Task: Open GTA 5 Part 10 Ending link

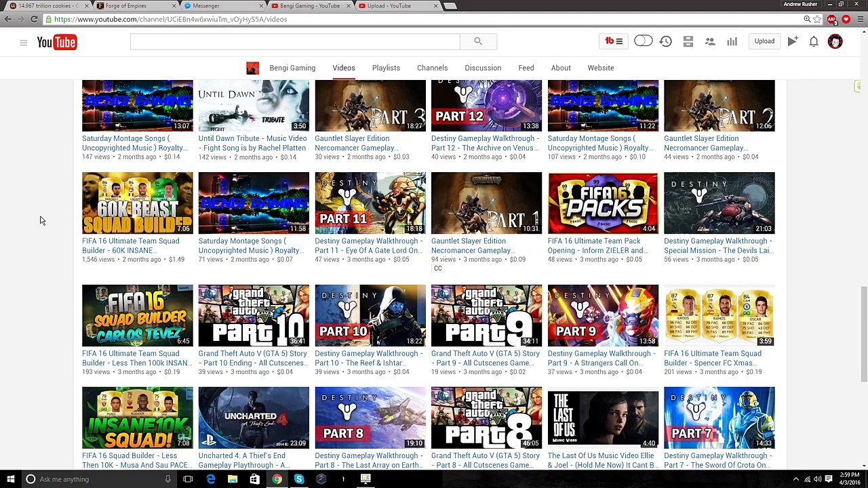Action: tap(252, 358)
